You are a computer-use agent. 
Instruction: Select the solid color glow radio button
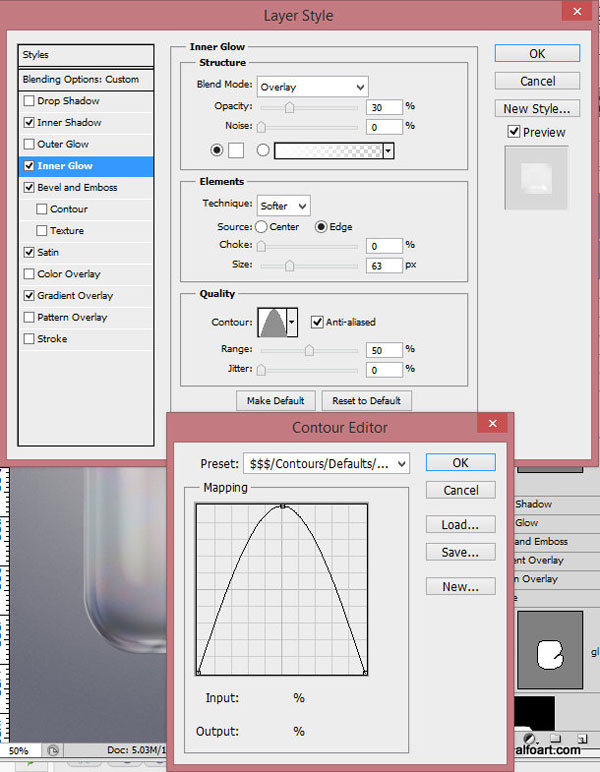coord(217,150)
